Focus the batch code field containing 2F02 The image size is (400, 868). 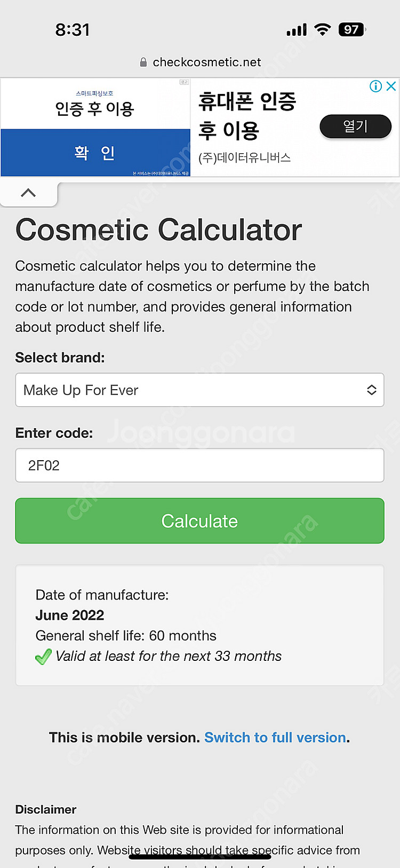[x=199, y=465]
